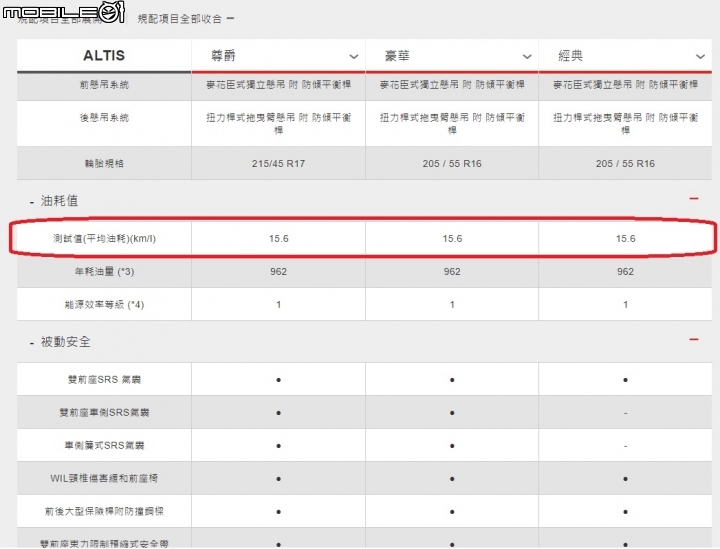Image resolution: width=720 pixels, height=549 pixels.
Task: Click 規配項目全部收合 collapse-all link
Action: click(186, 19)
